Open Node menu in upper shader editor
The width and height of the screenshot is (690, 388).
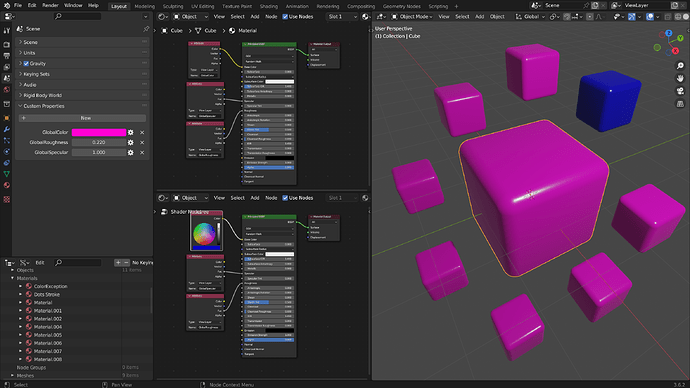(271, 17)
